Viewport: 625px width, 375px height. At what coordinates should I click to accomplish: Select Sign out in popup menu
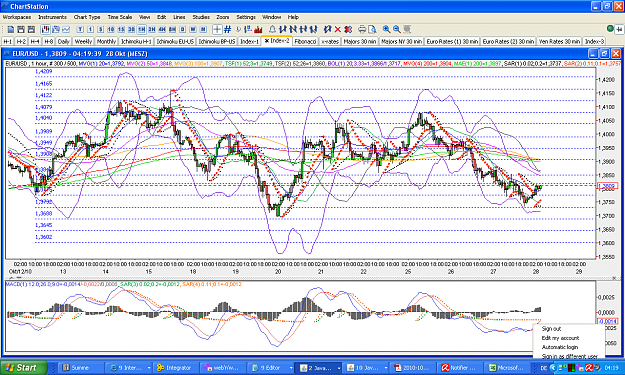pos(551,329)
